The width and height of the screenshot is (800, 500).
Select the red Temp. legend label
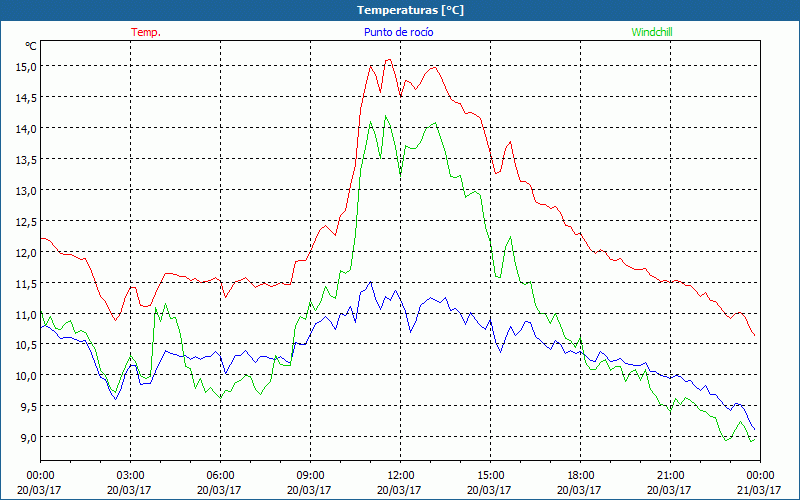tap(146, 32)
